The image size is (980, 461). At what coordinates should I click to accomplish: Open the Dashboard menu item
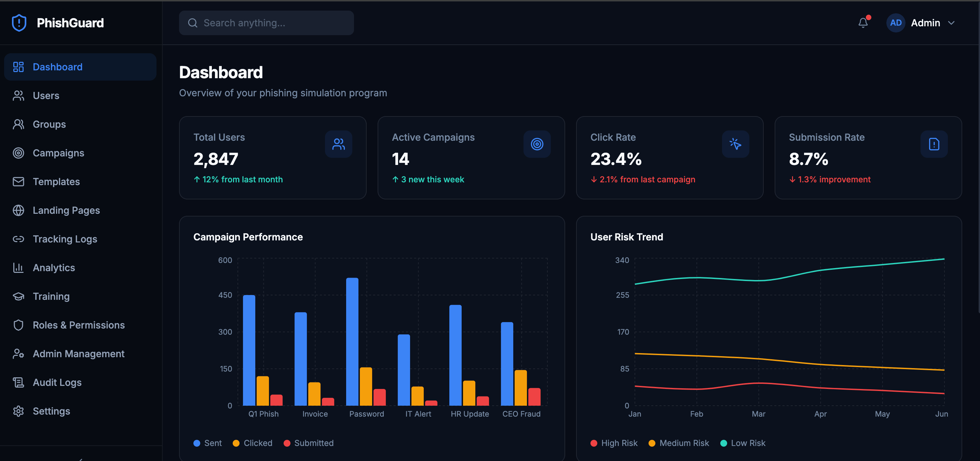pyautogui.click(x=80, y=67)
